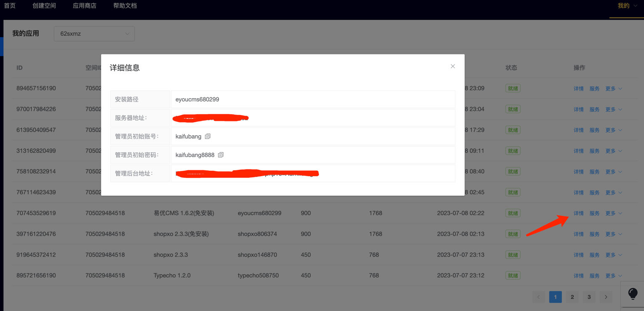Click ID cell 895721656190
The image size is (644, 311).
tap(36, 276)
